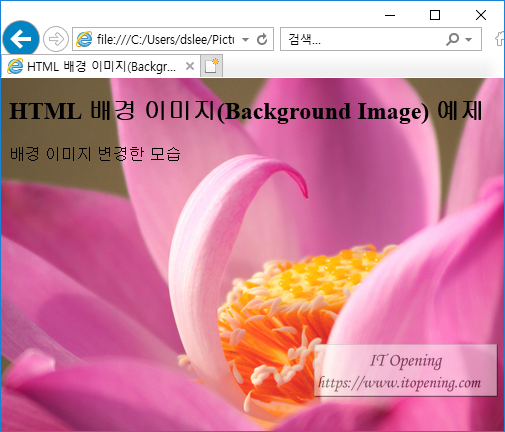Image resolution: width=505 pixels, height=432 pixels.
Task: Click the grayed-out Forward arrow button
Action: 56,39
